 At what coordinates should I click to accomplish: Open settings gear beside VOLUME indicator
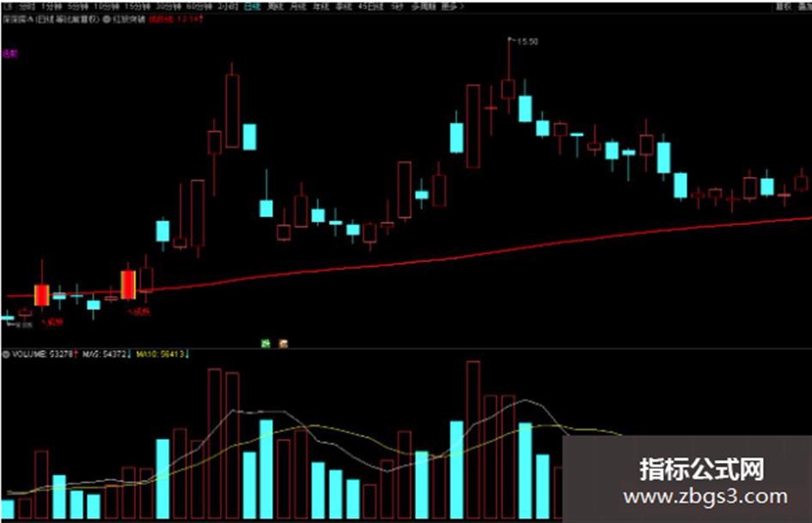[6, 354]
